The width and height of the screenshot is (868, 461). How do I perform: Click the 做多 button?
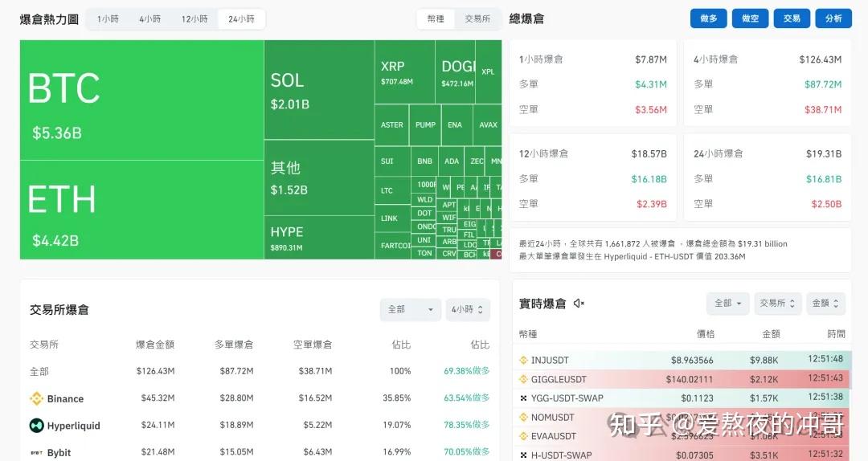coord(709,18)
